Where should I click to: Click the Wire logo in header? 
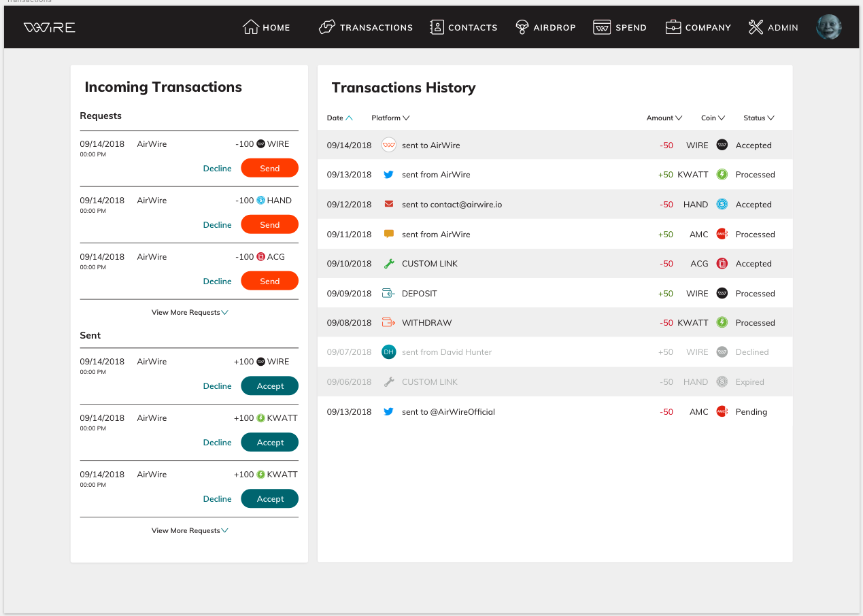50,27
